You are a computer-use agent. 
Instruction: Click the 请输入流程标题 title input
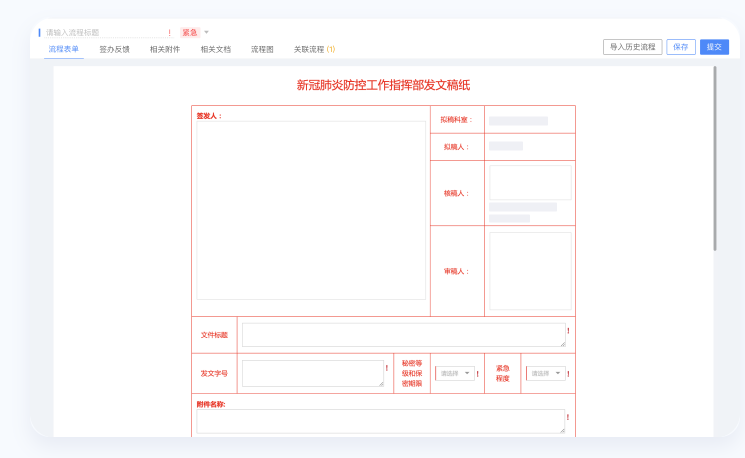click(105, 32)
